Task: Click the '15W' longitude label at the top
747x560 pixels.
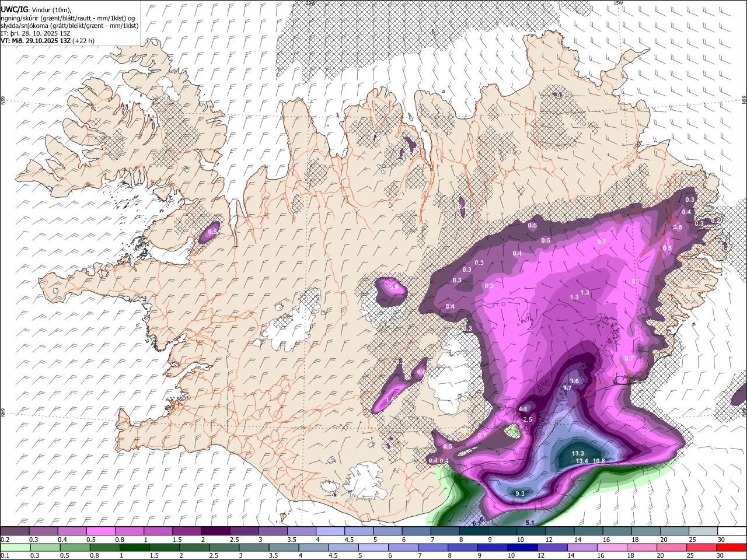Action: tap(618, 3)
